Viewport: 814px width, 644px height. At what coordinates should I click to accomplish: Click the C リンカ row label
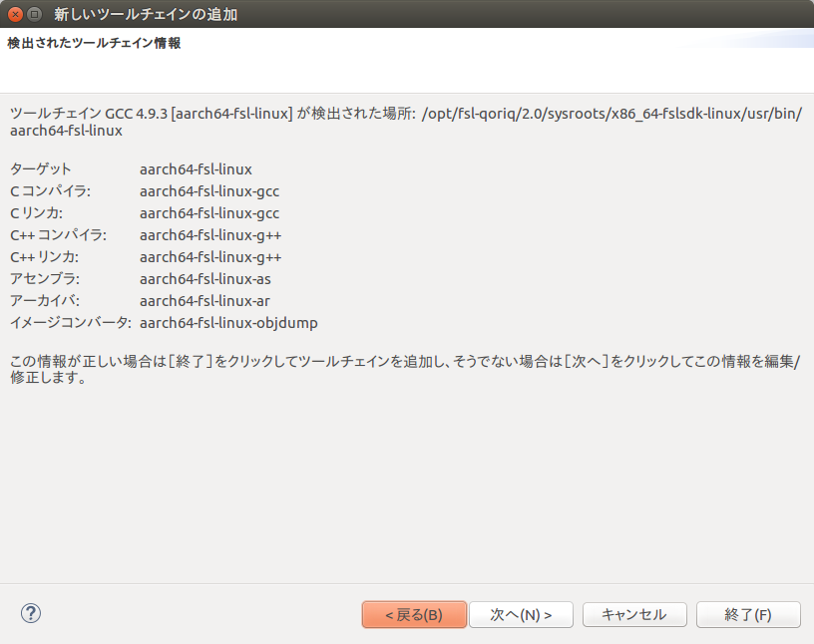37,213
